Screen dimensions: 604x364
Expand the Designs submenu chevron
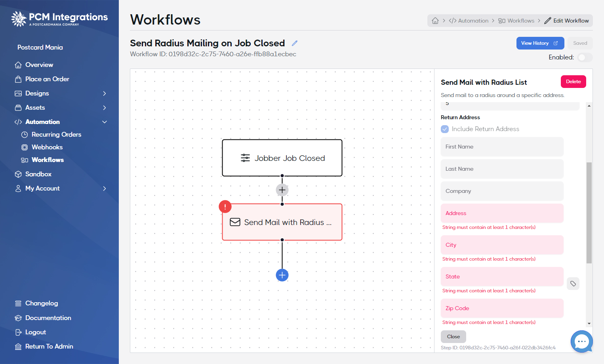pos(105,93)
